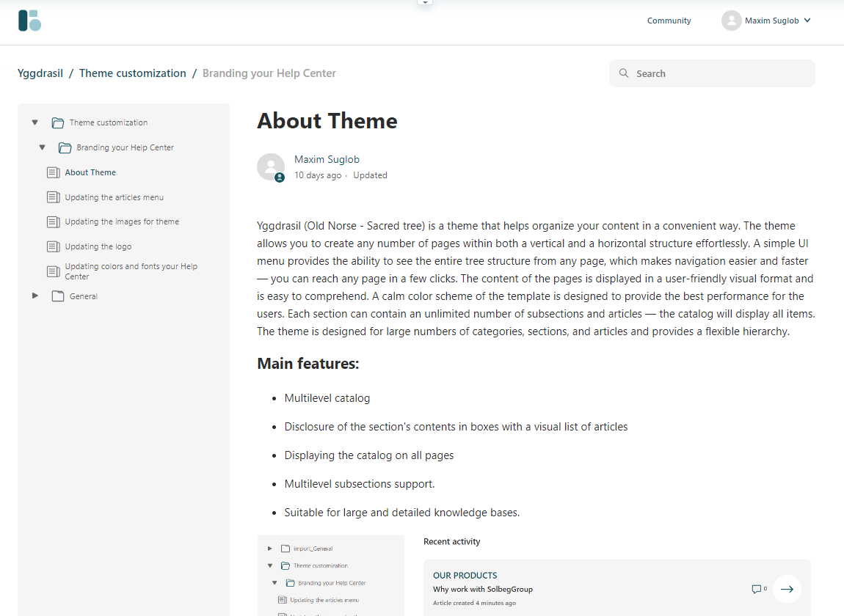Click the user avatar in header
This screenshot has height=616, width=844.
pos(731,21)
